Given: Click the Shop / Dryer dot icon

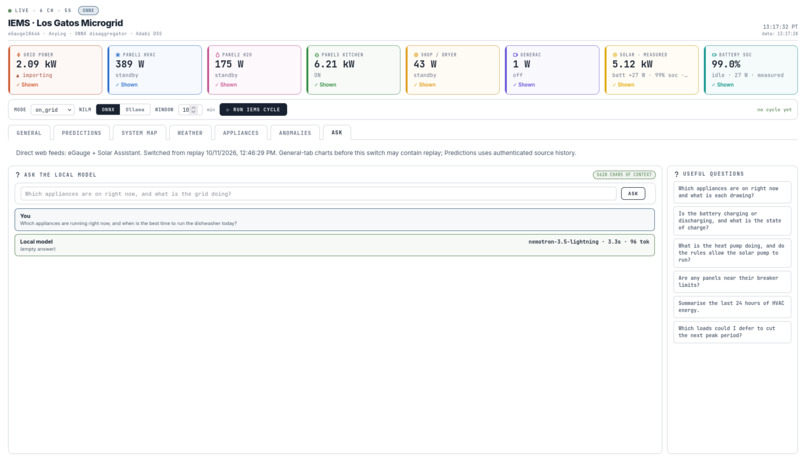Looking at the screenshot, I should (x=416, y=54).
